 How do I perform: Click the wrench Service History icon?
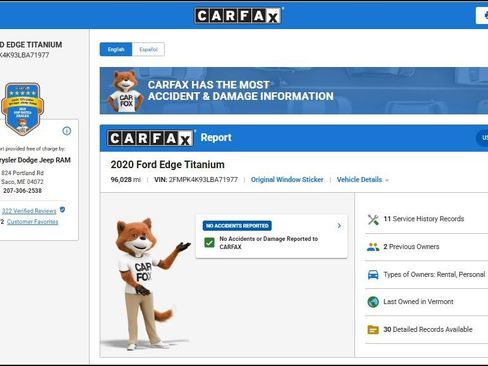pyautogui.click(x=373, y=219)
